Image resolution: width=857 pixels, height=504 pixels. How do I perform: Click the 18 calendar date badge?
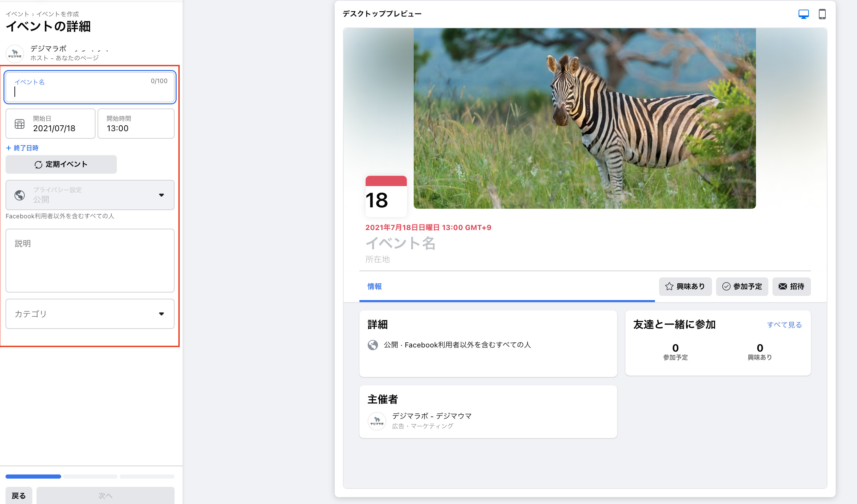386,196
